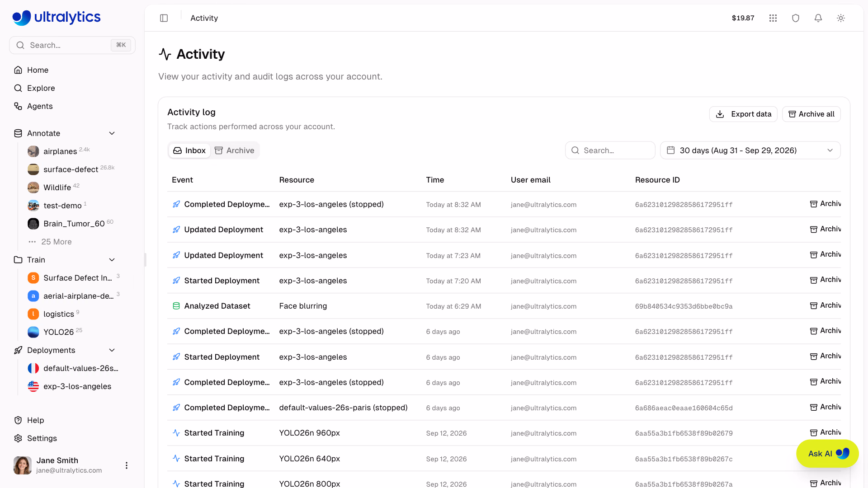Archive the default-values-26s-paris event
Screen dimensions: 868x488
click(x=825, y=408)
